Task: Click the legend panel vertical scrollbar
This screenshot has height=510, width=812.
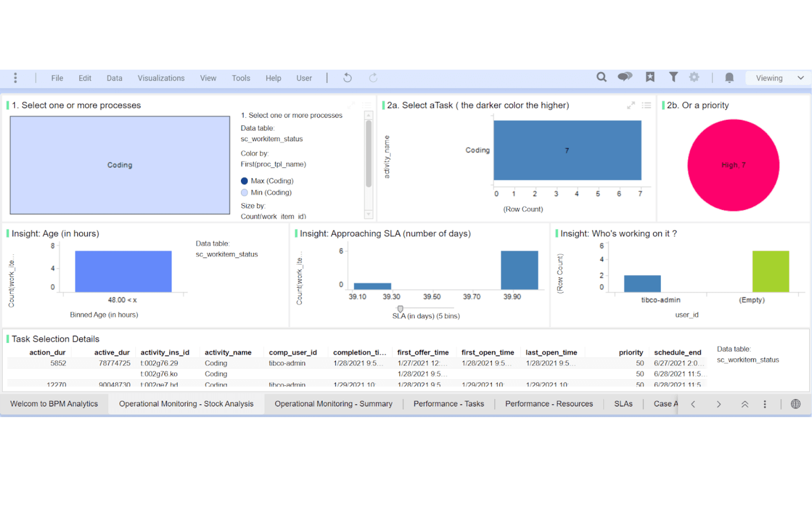Action: pos(368,154)
